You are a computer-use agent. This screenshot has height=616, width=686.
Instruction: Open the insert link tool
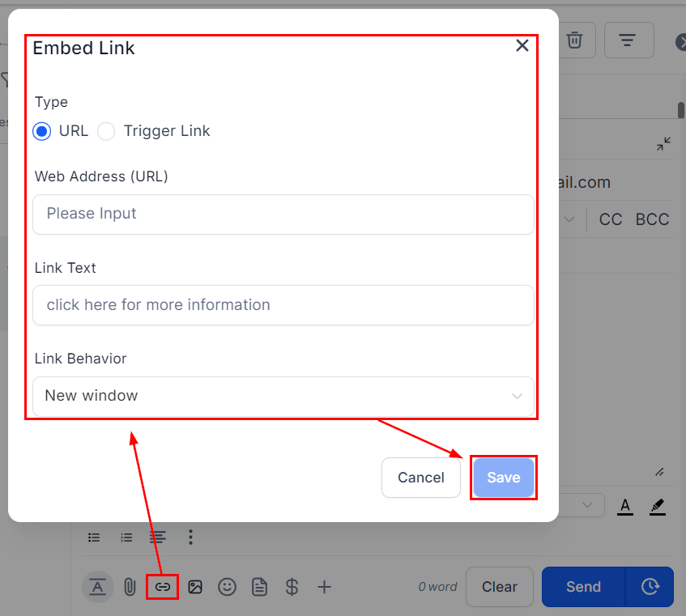pos(162,587)
